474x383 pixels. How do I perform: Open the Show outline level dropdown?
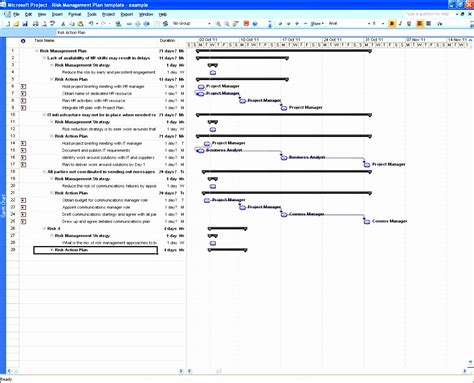[x=317, y=24]
